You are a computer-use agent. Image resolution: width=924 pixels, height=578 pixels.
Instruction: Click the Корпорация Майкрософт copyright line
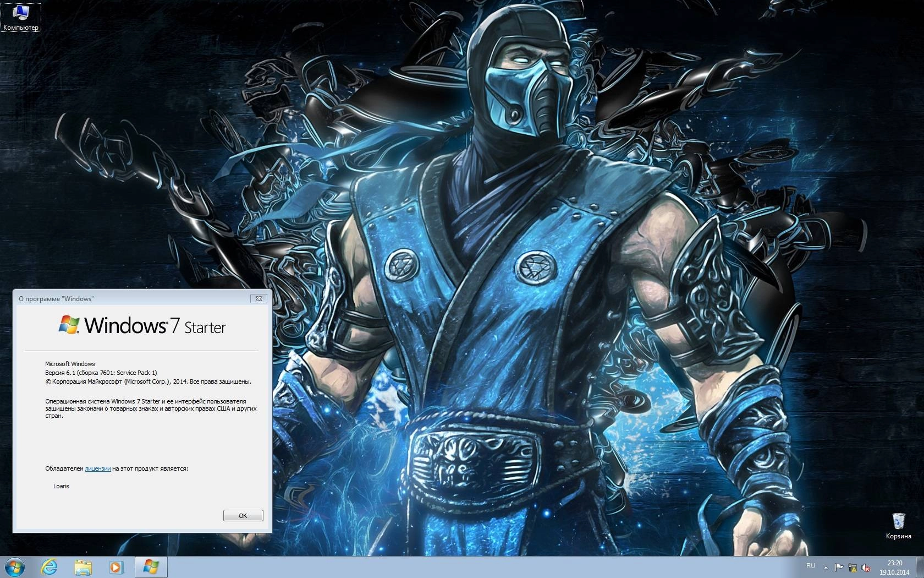(x=148, y=381)
